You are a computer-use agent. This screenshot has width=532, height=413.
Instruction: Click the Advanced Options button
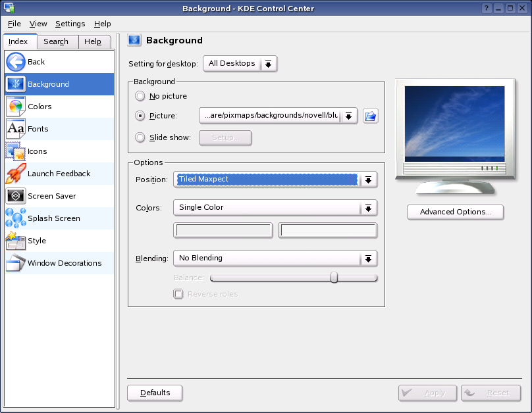[x=455, y=212]
